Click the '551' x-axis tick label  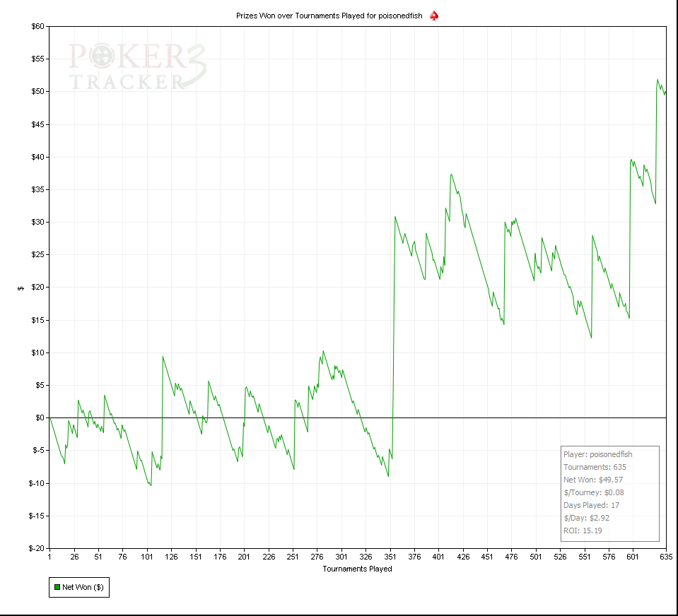click(584, 557)
